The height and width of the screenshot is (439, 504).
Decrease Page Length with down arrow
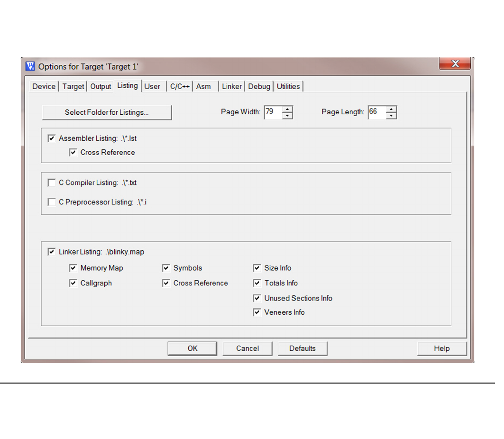coord(391,116)
